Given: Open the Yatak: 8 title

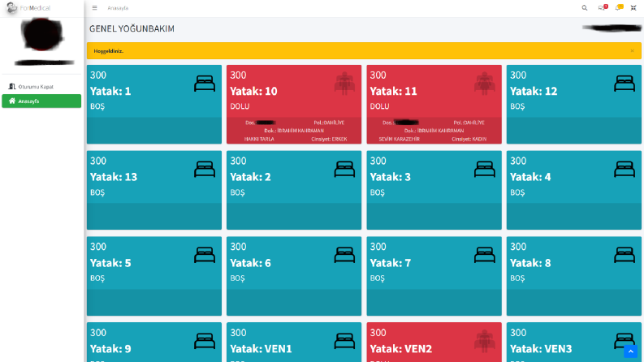Looking at the screenshot, I should (530, 263).
